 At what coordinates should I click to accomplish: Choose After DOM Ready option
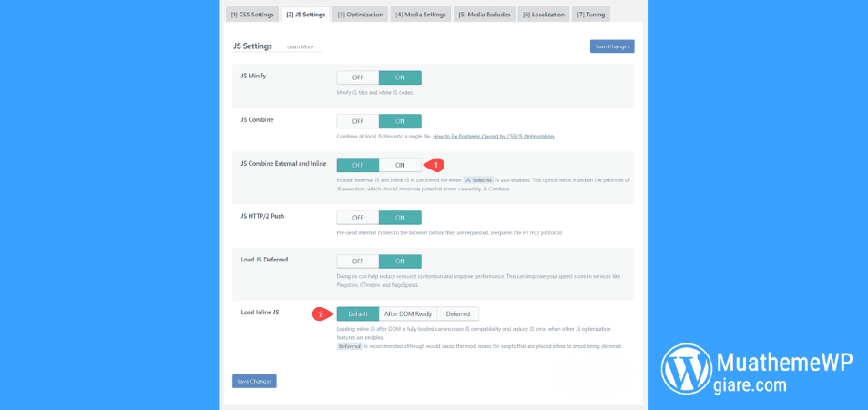[x=407, y=313]
